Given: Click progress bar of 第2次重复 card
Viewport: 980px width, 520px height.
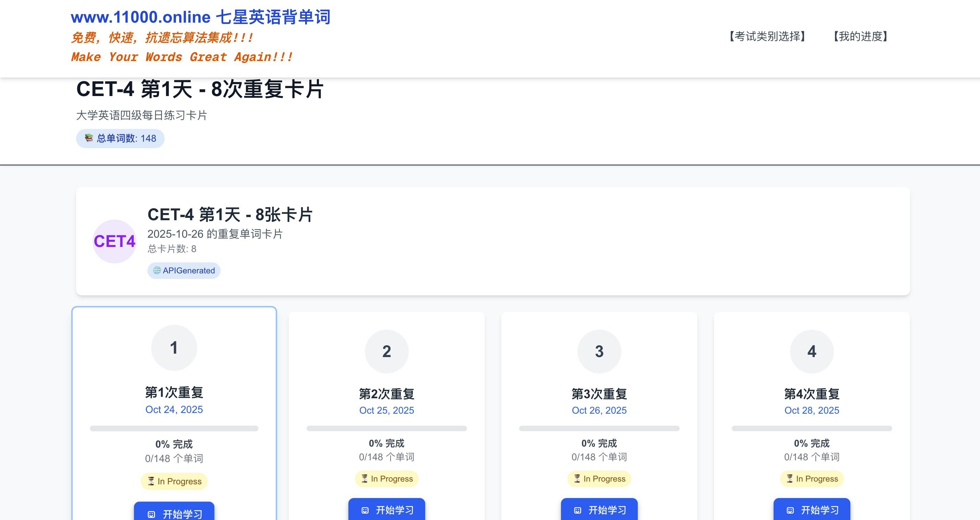Looking at the screenshot, I should (386, 429).
